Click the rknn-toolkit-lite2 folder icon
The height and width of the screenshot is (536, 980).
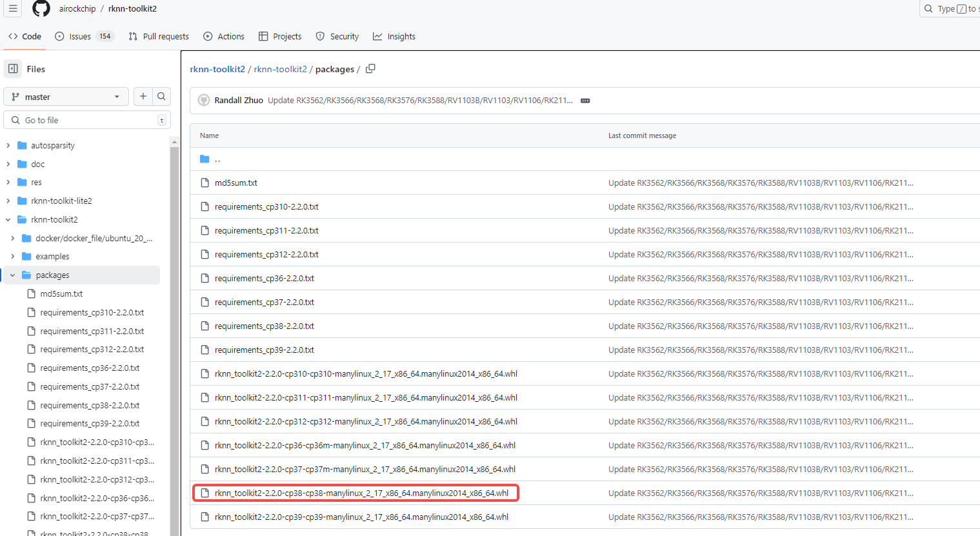pos(22,201)
